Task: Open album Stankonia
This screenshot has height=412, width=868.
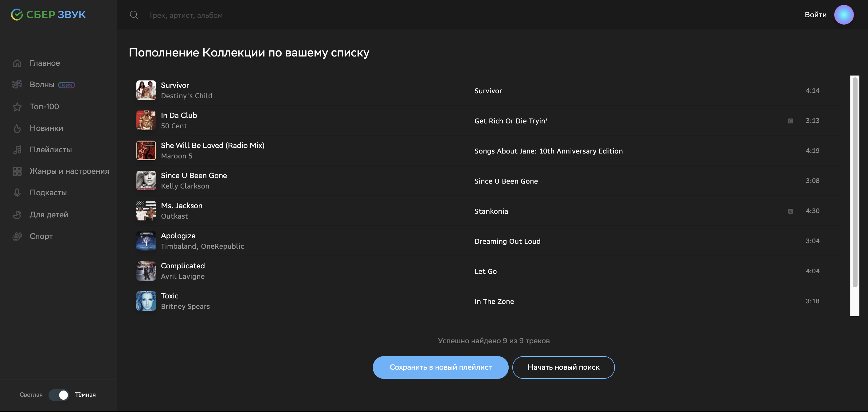Action: point(491,211)
